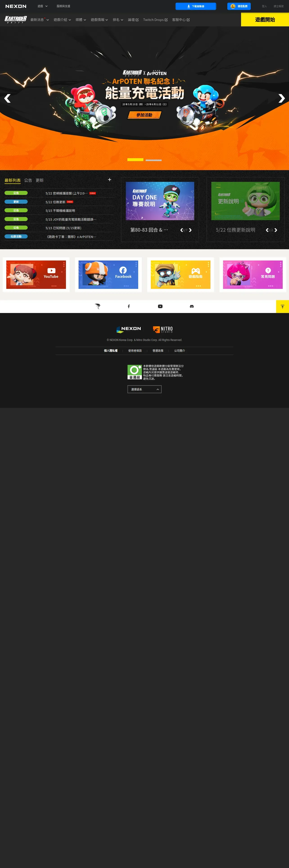Switch to 最新列表 news tab
Viewport: 289px width, 868px height.
pyautogui.click(x=12, y=180)
